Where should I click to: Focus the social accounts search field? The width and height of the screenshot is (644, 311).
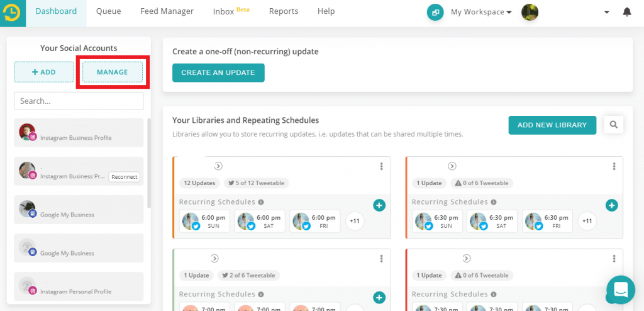point(79,101)
